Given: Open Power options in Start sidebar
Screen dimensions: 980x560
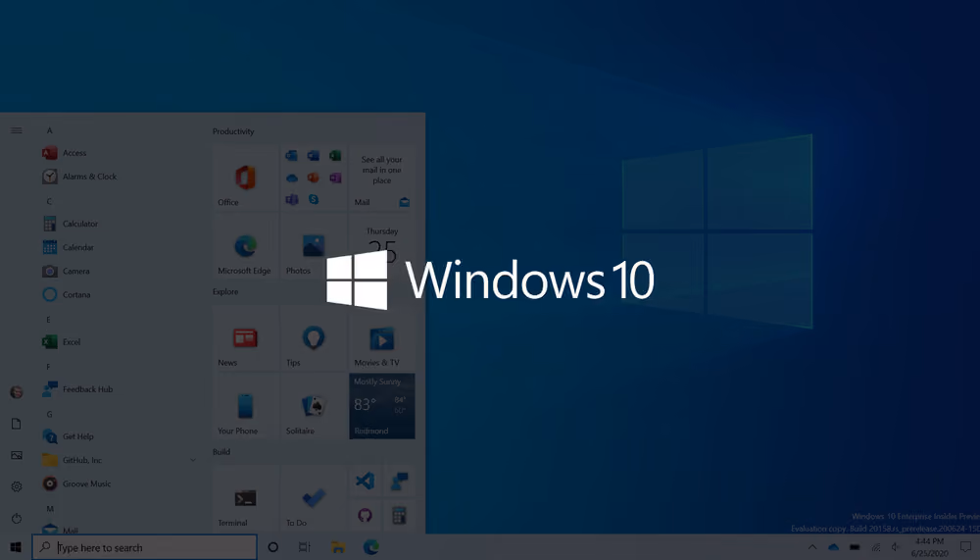Looking at the screenshot, I should pyautogui.click(x=17, y=519).
